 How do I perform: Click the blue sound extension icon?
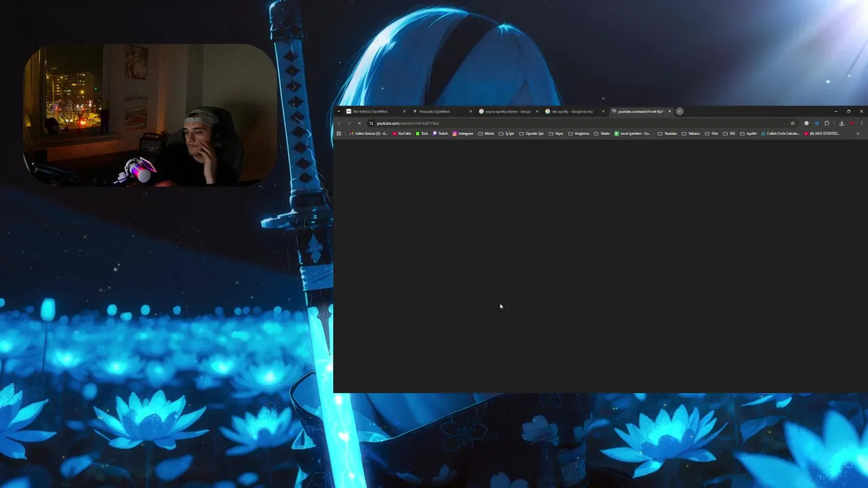(816, 123)
